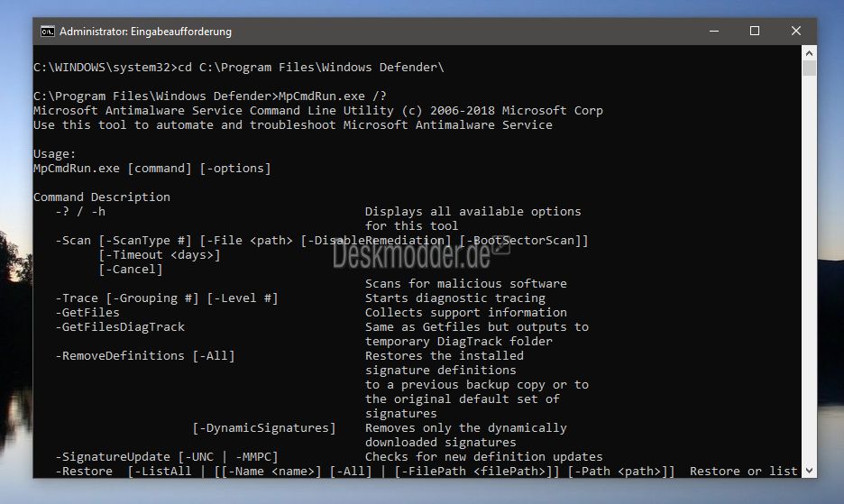Viewport: 844px width, 504px height.
Task: Click the '[-Timeout <days>]' text
Action: coord(160,254)
